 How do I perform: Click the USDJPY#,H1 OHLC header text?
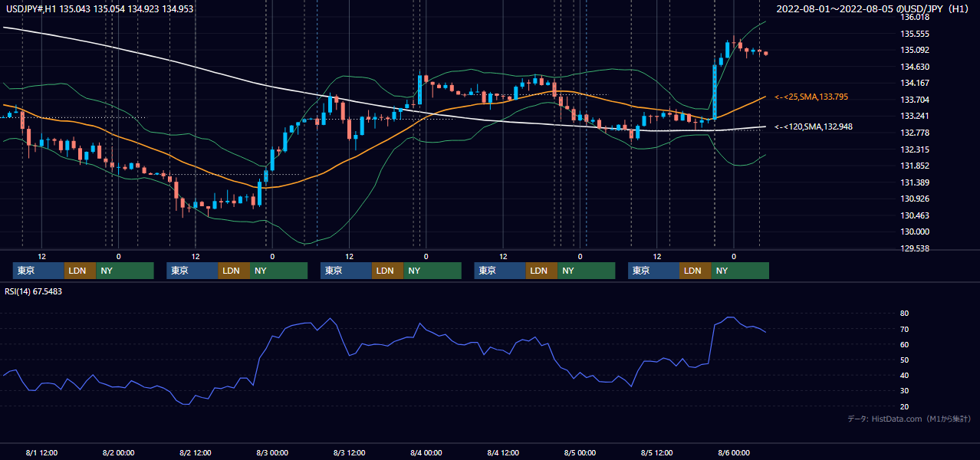coord(100,9)
